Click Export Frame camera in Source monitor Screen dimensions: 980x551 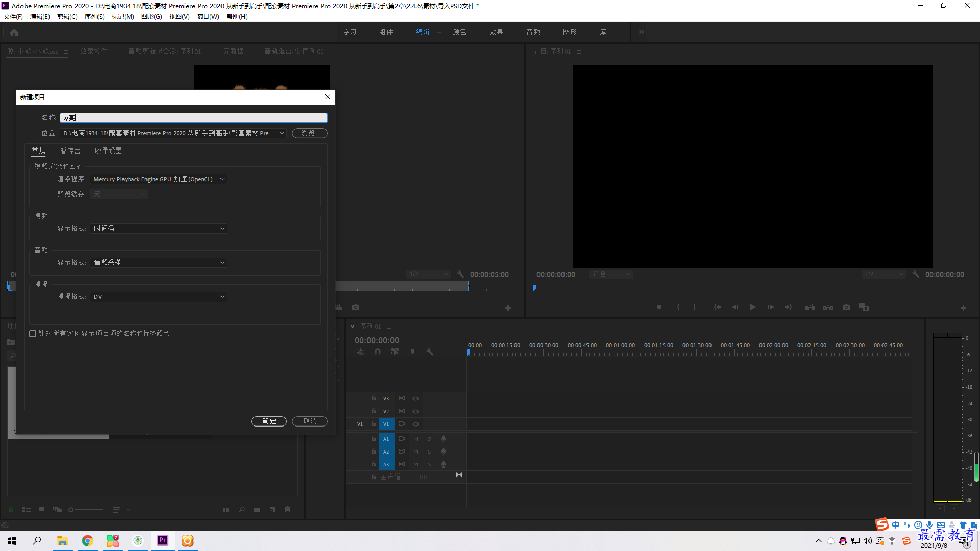pyautogui.click(x=356, y=307)
